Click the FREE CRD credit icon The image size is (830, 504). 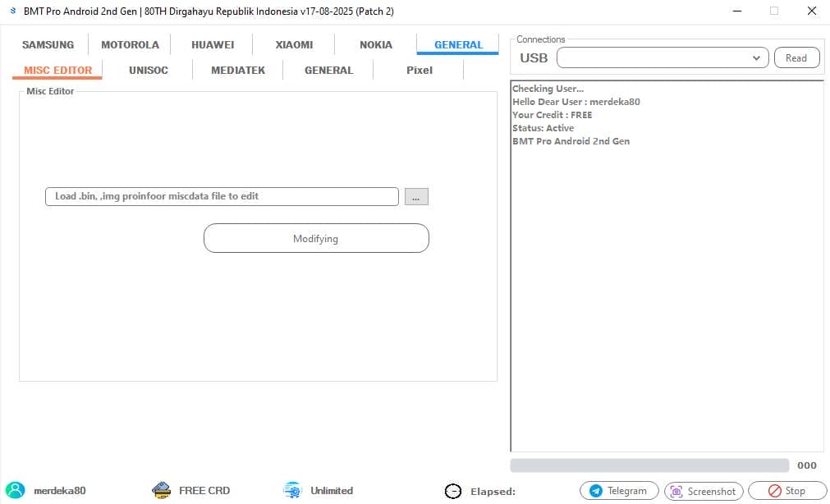(161, 490)
